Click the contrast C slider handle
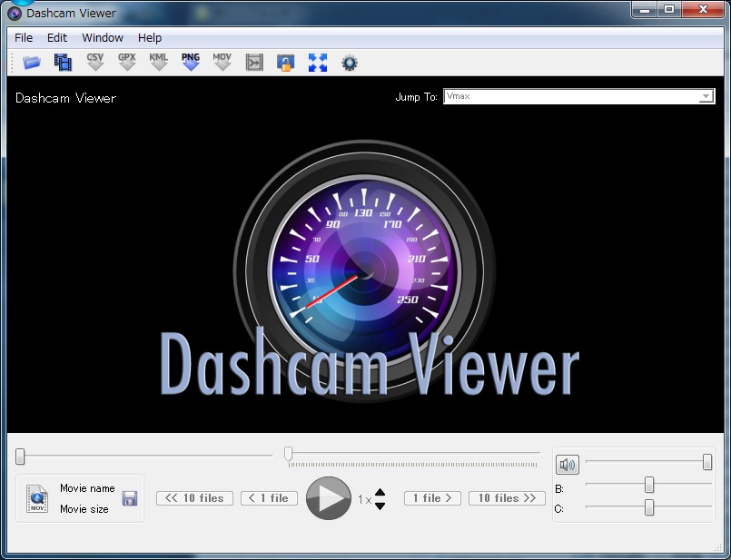Viewport: 731px width, 560px height. pos(649,507)
